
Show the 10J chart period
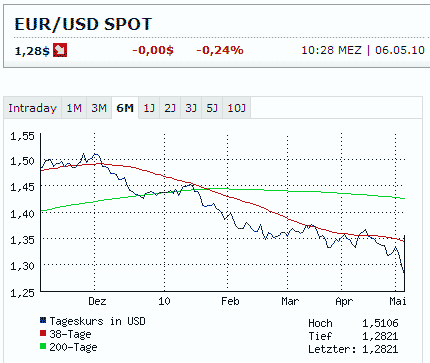(x=237, y=108)
